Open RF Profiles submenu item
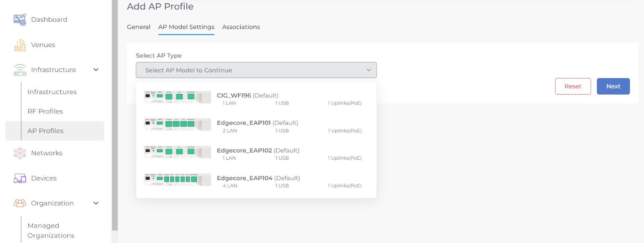Viewport: 644px width, 243px height. pyautogui.click(x=45, y=111)
